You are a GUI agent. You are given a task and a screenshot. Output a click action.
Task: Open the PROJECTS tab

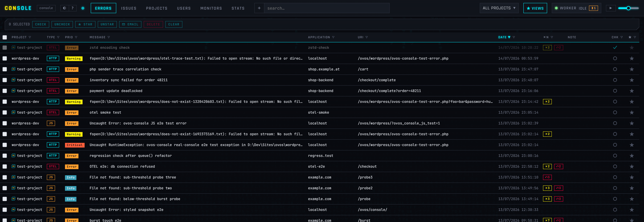pyautogui.click(x=157, y=8)
